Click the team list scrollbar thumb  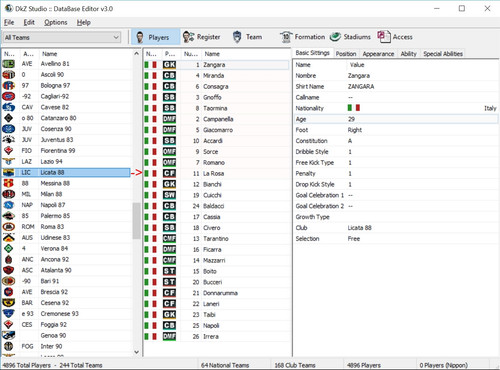tap(136, 221)
